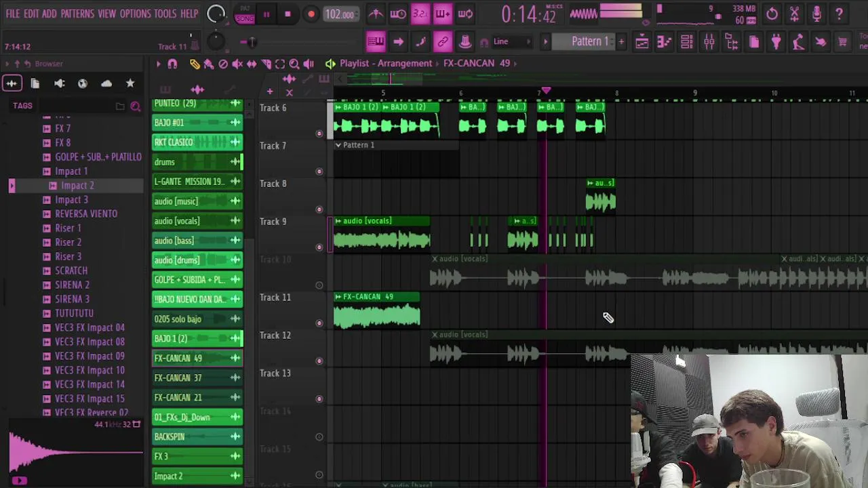Open the Mixer view shortcut
The width and height of the screenshot is (868, 488).
709,42
